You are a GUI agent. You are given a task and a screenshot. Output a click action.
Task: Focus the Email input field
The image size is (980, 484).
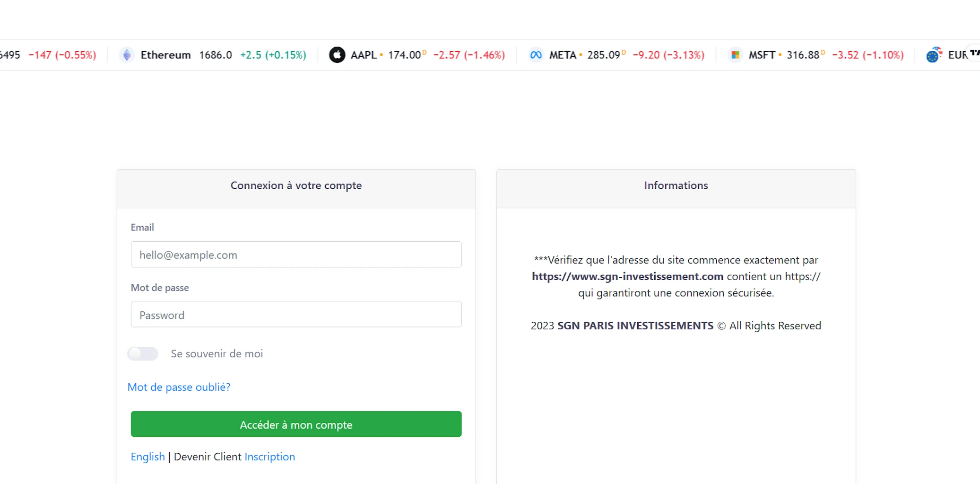coord(296,255)
